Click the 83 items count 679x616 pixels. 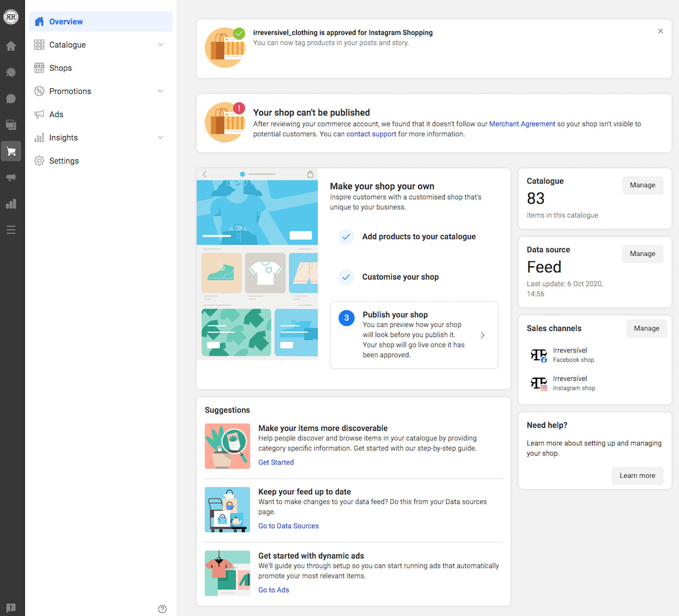(536, 198)
